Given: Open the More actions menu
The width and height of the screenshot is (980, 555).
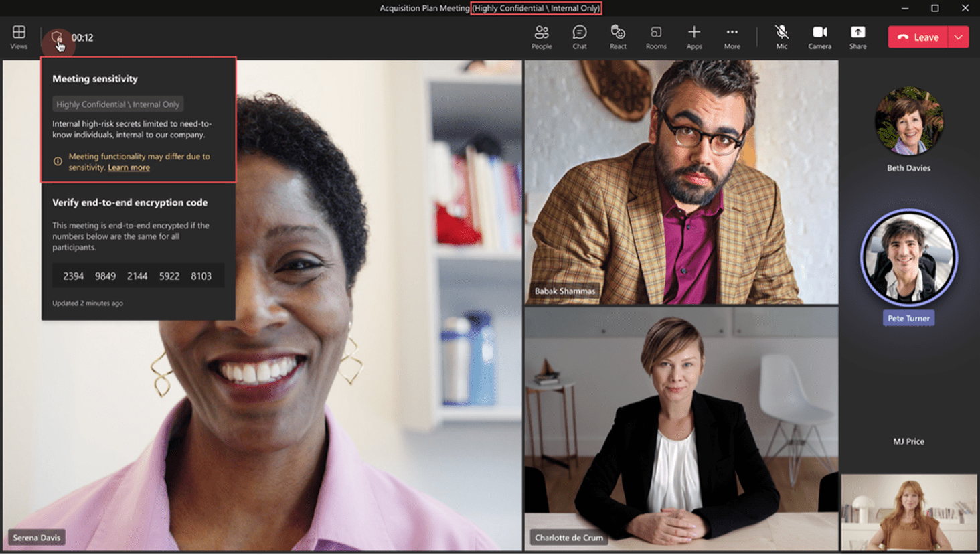Looking at the screenshot, I should pyautogui.click(x=732, y=37).
